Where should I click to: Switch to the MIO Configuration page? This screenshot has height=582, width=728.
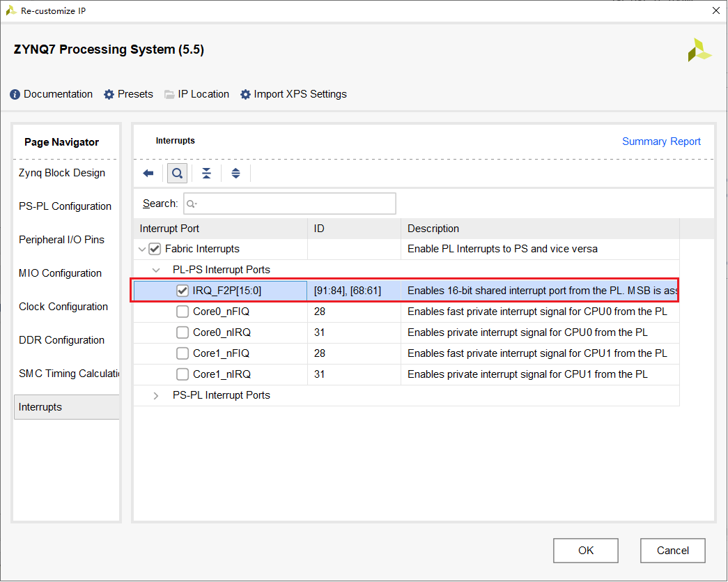[x=61, y=273]
